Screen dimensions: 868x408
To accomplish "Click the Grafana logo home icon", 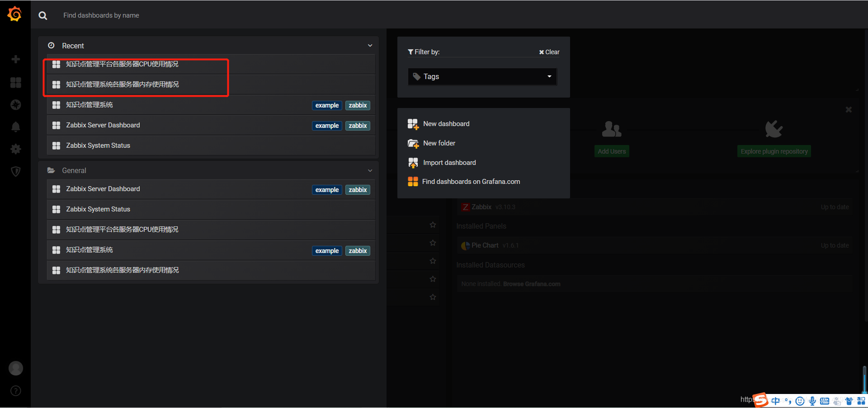I will click(x=15, y=14).
